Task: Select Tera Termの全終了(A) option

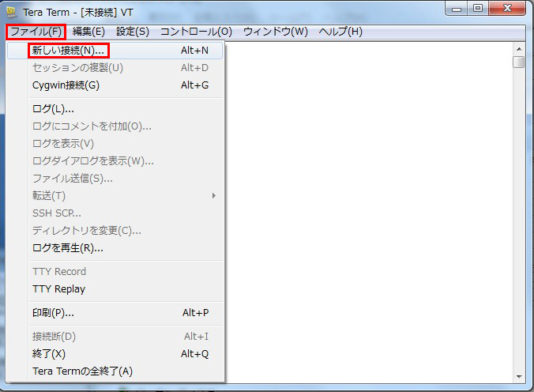Action: click(82, 371)
